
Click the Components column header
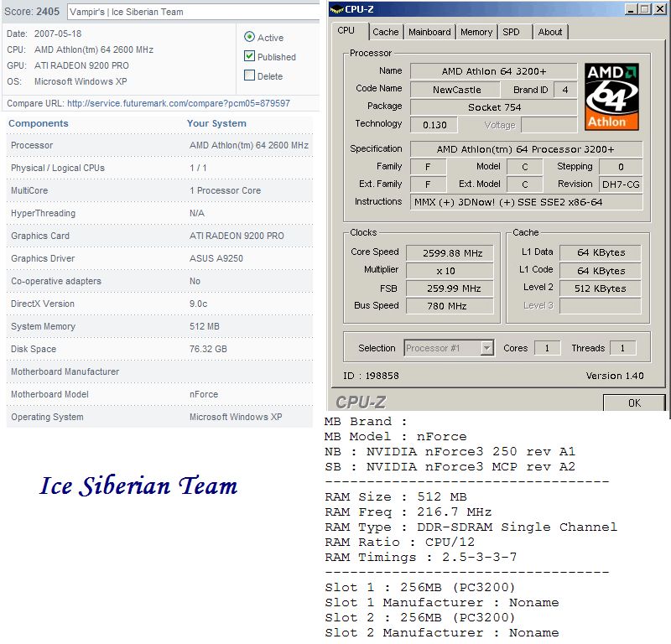click(x=38, y=123)
